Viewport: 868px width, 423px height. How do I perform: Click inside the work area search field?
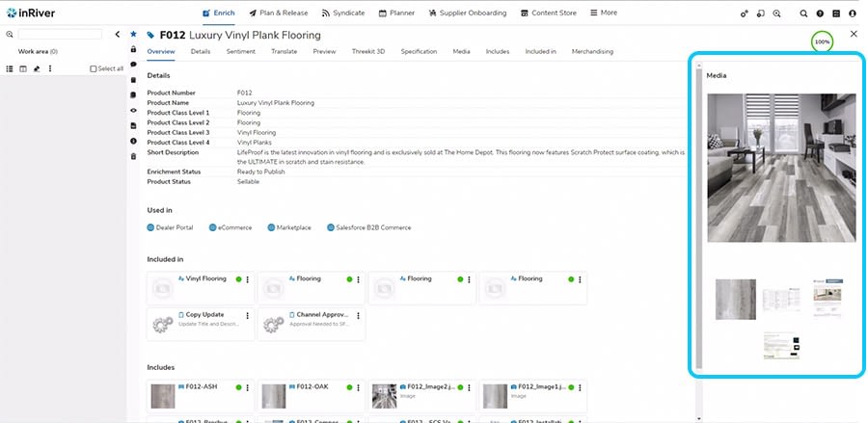tap(60, 35)
